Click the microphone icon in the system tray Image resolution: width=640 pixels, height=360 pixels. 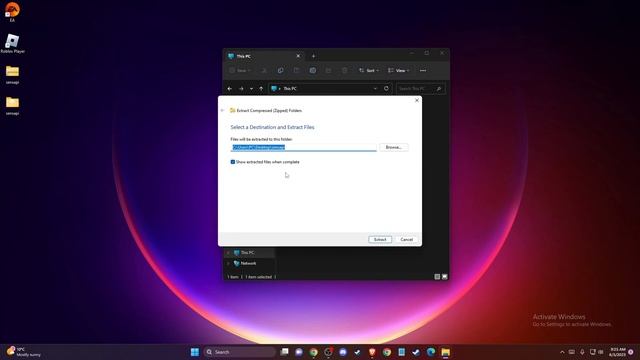[582, 352]
